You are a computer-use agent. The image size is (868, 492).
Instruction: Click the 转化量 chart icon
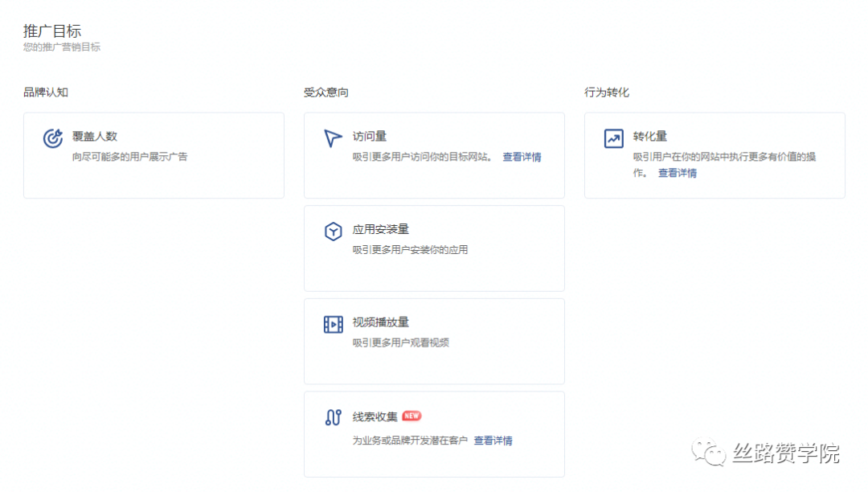coord(612,137)
